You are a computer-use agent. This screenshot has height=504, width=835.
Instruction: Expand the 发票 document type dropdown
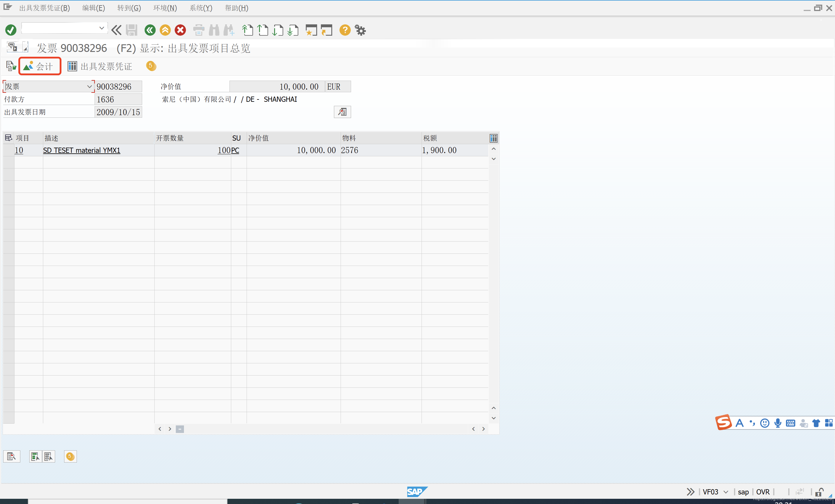point(89,87)
